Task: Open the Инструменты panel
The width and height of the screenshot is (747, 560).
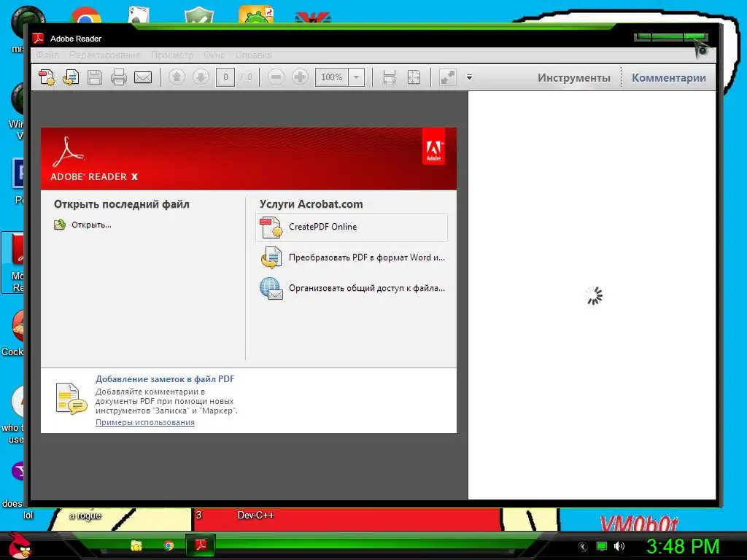Action: [x=574, y=77]
